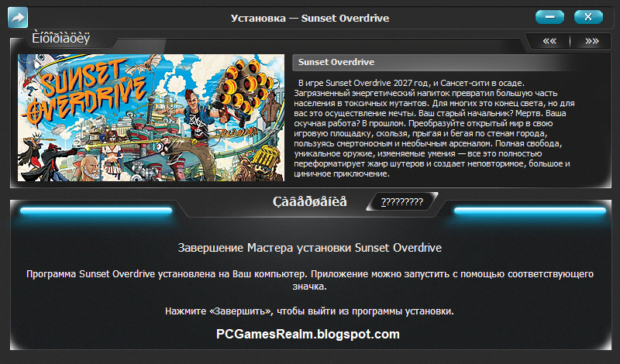The image size is (620, 364).
Task: Click the window title "Установка — Sunset Overdrive"
Action: (310, 18)
